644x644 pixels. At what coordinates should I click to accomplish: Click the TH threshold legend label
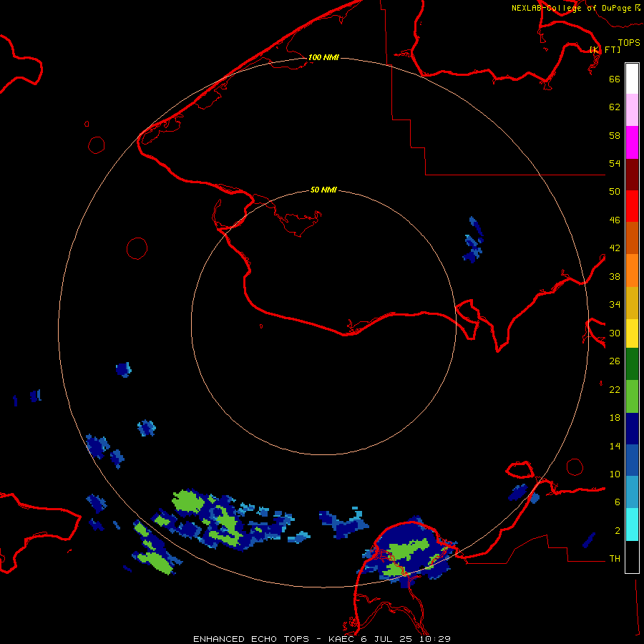point(615,559)
